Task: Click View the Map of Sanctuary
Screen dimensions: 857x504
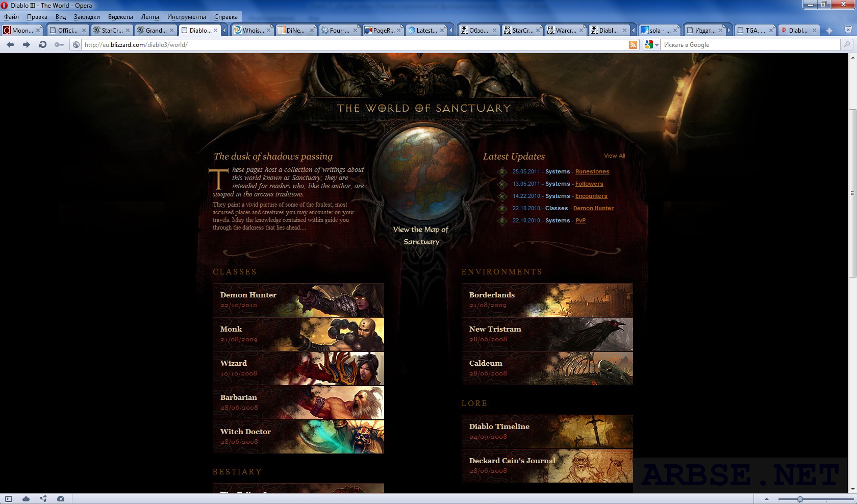Action: [421, 236]
